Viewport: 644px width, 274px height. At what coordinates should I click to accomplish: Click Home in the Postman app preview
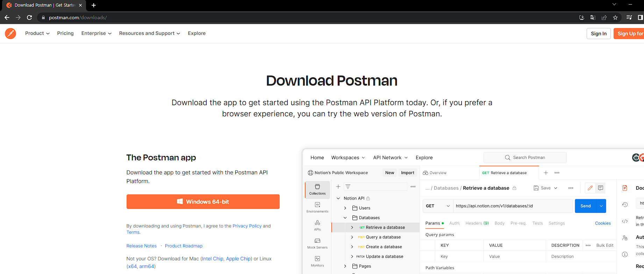[317, 158]
